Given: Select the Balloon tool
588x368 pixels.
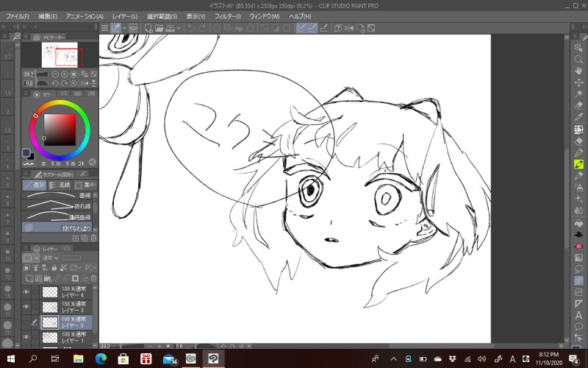Looking at the screenshot, I should click(578, 327).
